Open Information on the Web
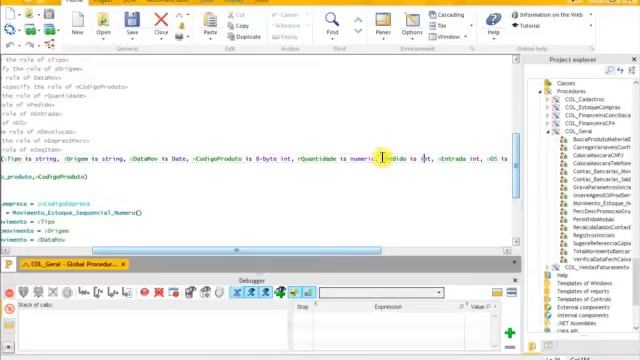The width and height of the screenshot is (640, 360). pyautogui.click(x=547, y=15)
